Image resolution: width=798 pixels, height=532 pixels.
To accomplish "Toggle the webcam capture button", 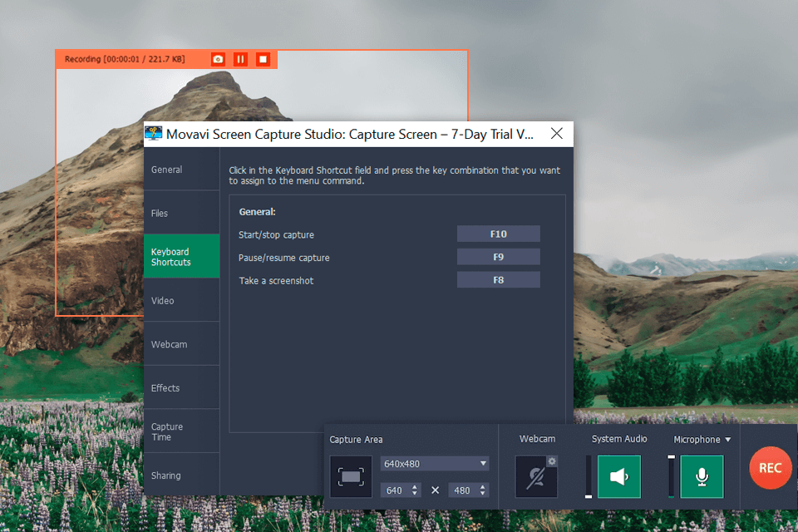I will click(535, 477).
